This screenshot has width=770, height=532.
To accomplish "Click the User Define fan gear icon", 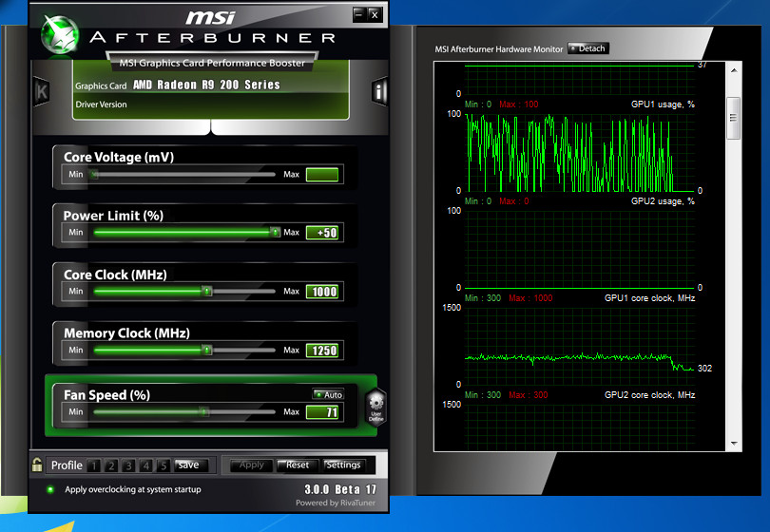I will [376, 407].
